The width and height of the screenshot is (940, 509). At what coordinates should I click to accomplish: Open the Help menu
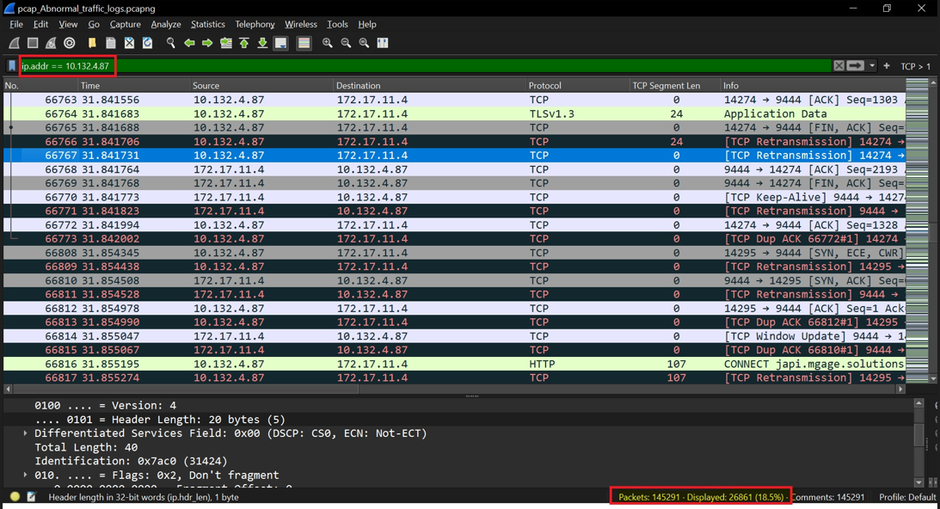367,24
